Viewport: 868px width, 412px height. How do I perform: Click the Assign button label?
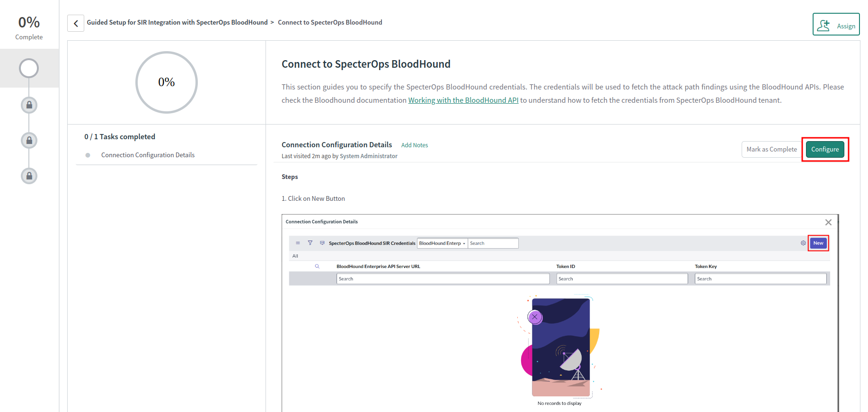pyautogui.click(x=846, y=26)
